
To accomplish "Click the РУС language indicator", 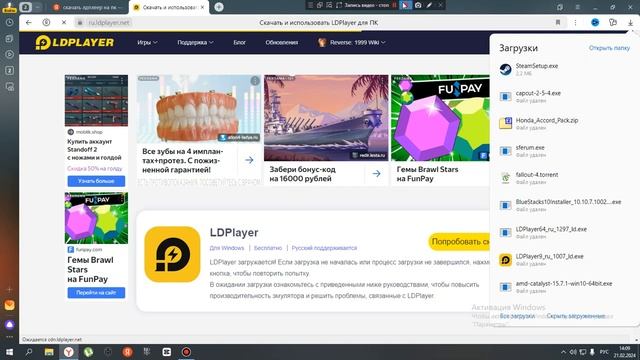I will pos(604,352).
